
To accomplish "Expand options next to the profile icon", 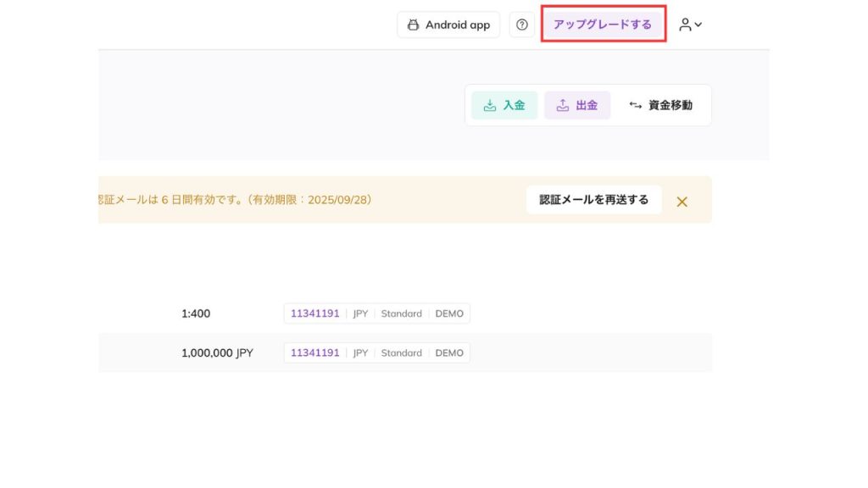I will click(x=698, y=25).
